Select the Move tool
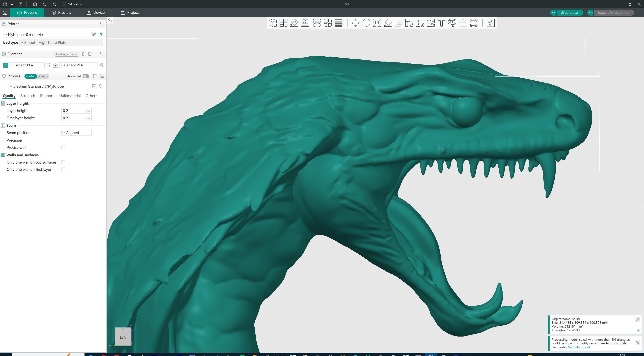Screen dimensions: 644x356 356,23
